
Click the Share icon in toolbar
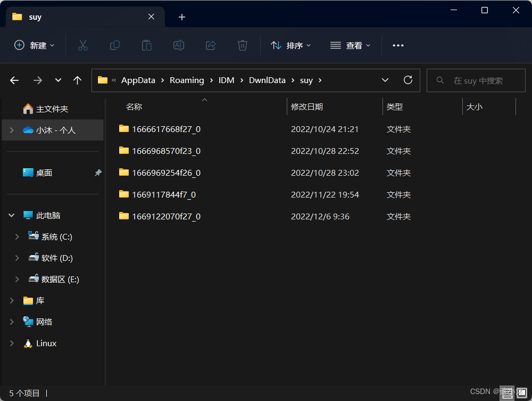(x=211, y=45)
